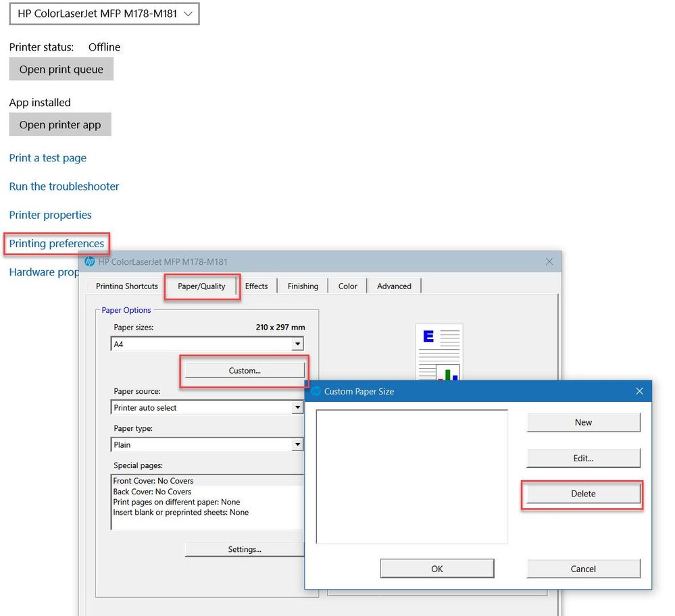Image resolution: width=675 pixels, height=616 pixels.
Task: Click Cancel in Custom Paper Size dialog
Action: (x=583, y=569)
